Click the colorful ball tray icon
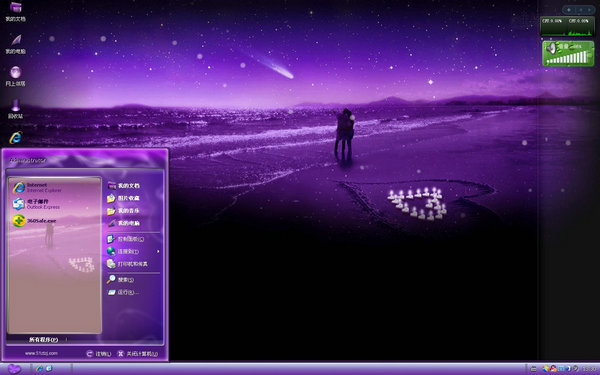The image size is (600, 375). [x=545, y=369]
